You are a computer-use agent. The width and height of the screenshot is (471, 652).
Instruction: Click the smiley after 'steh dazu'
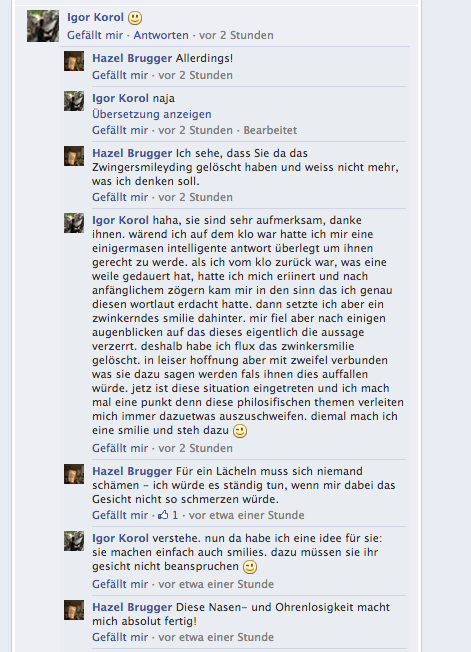pos(240,431)
